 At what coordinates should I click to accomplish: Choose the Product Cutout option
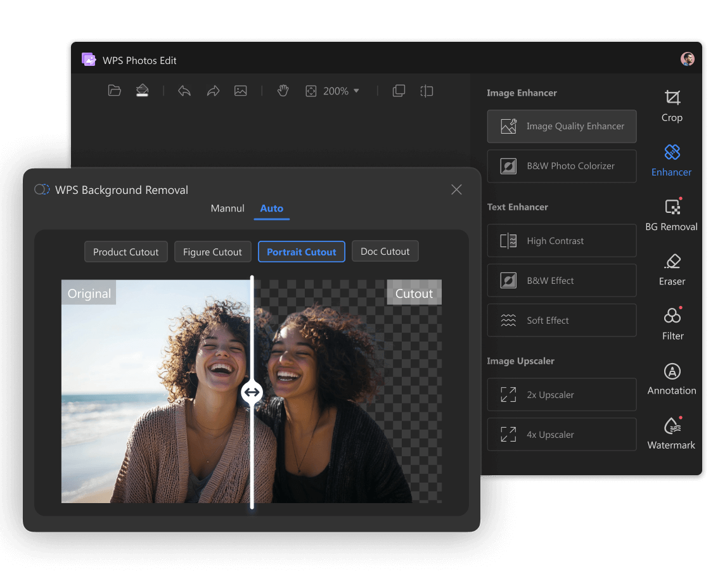pos(125,252)
